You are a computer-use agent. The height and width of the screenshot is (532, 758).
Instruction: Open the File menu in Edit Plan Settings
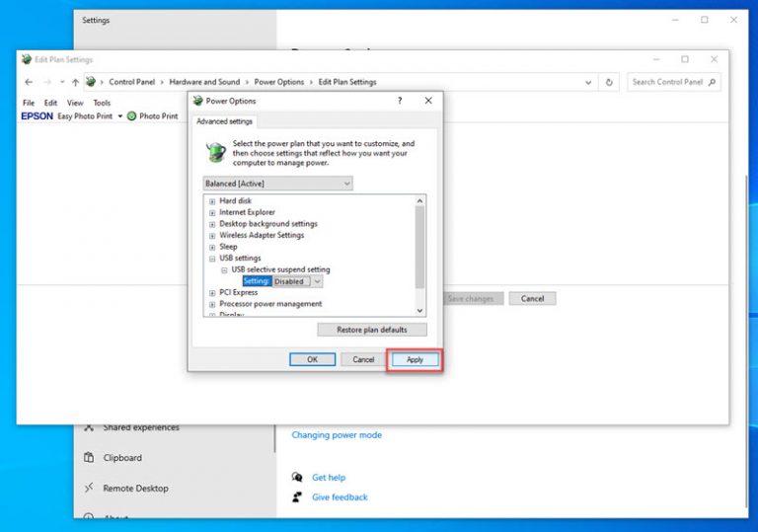[29, 103]
